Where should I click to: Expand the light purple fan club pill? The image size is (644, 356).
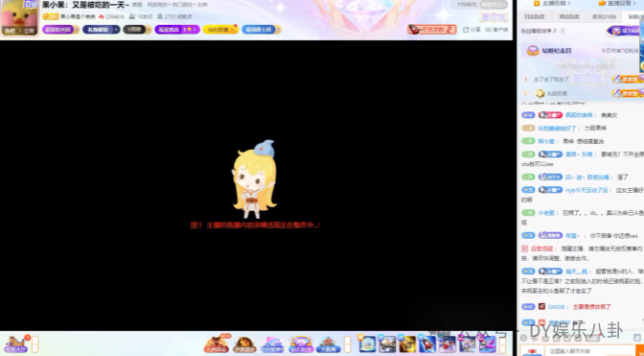pos(60,29)
